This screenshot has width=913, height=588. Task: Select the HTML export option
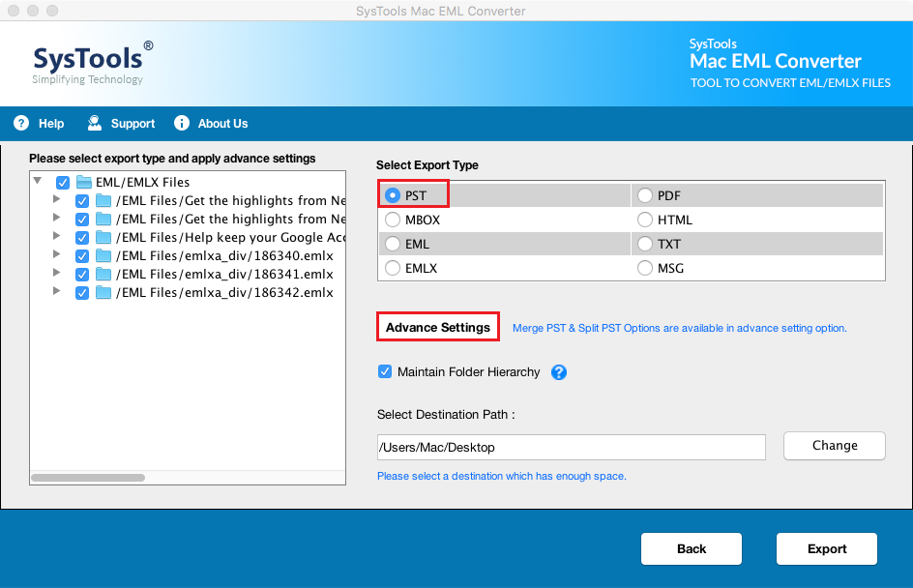pos(644,220)
